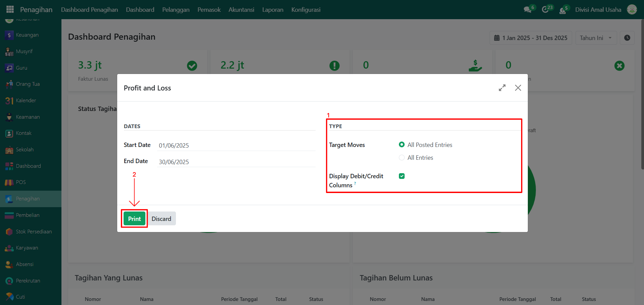Image resolution: width=644 pixels, height=305 pixels.
Task: Select All Posted Entries radio option
Action: (402, 145)
